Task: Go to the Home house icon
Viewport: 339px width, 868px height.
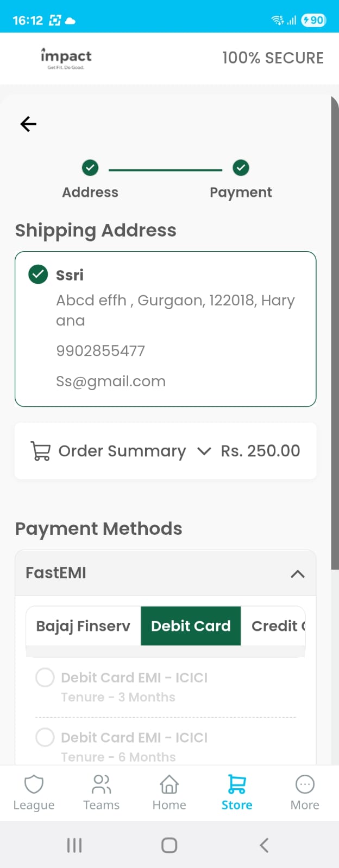Action: tap(169, 784)
